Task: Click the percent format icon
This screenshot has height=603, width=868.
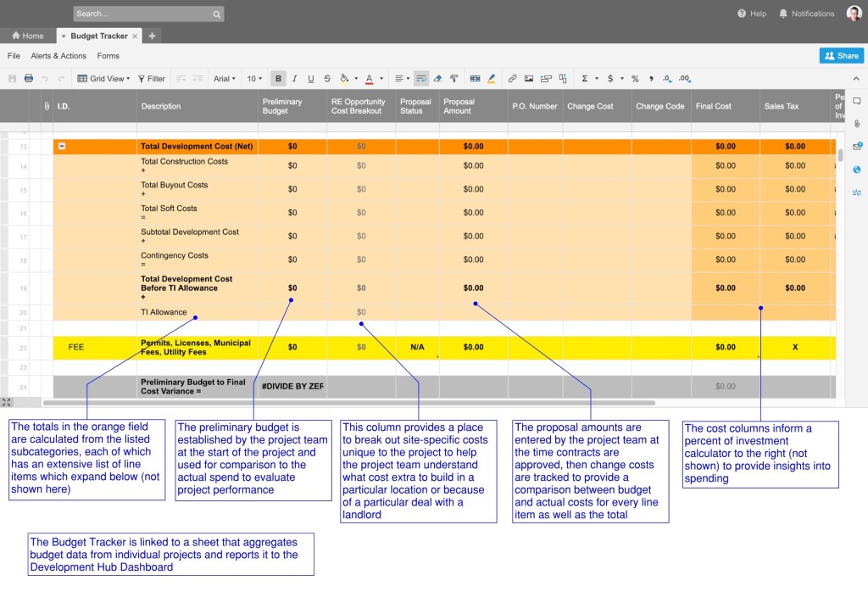Action: [x=634, y=79]
